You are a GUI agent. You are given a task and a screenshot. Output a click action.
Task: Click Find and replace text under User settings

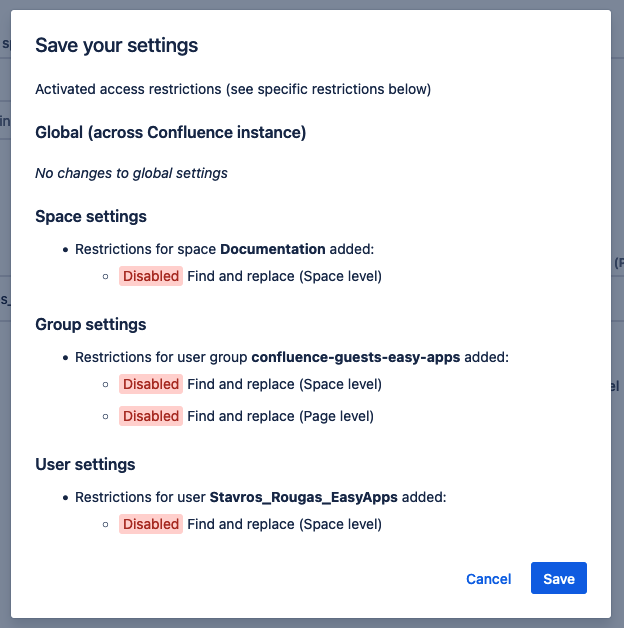point(284,524)
